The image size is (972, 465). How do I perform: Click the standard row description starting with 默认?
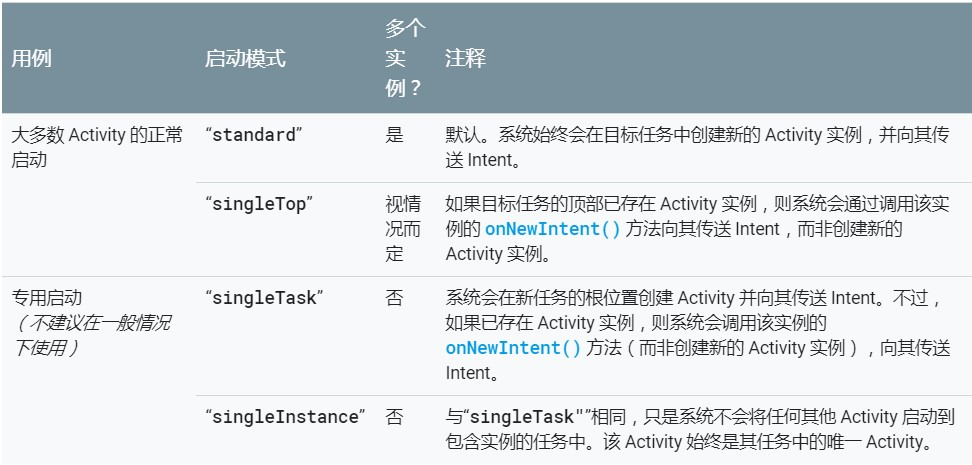696,147
